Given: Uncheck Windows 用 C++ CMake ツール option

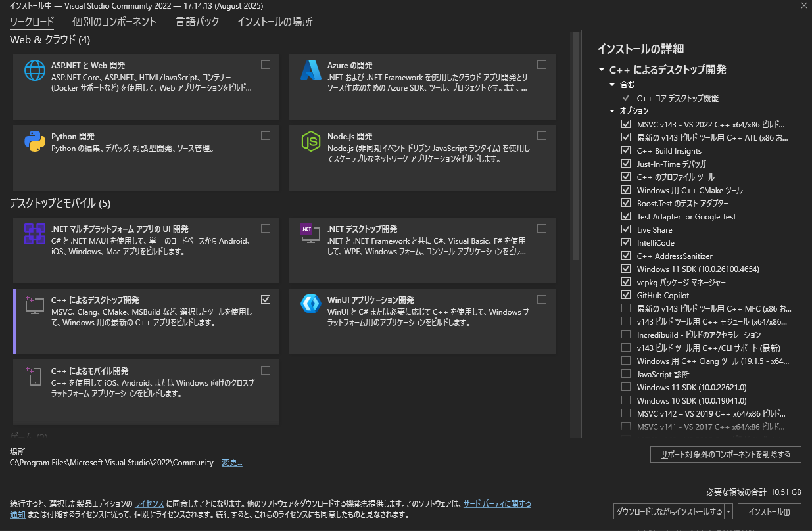Looking at the screenshot, I should pyautogui.click(x=626, y=190).
